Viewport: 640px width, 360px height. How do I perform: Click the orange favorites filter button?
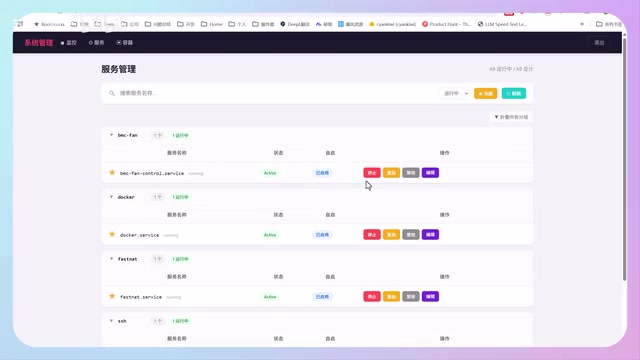pyautogui.click(x=485, y=93)
